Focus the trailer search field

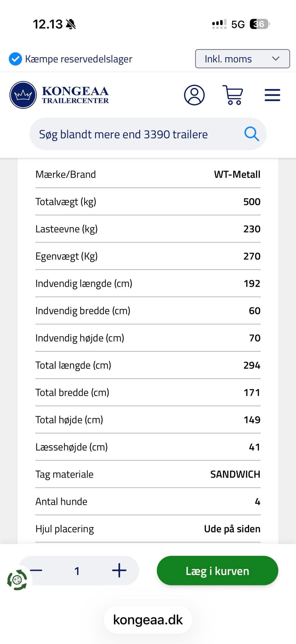(148, 134)
